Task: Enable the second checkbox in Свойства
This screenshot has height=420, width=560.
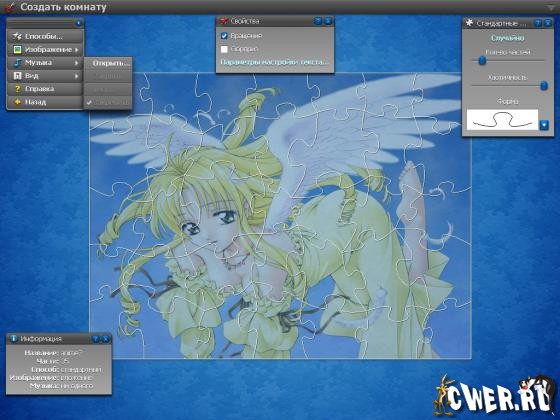Action: click(224, 49)
